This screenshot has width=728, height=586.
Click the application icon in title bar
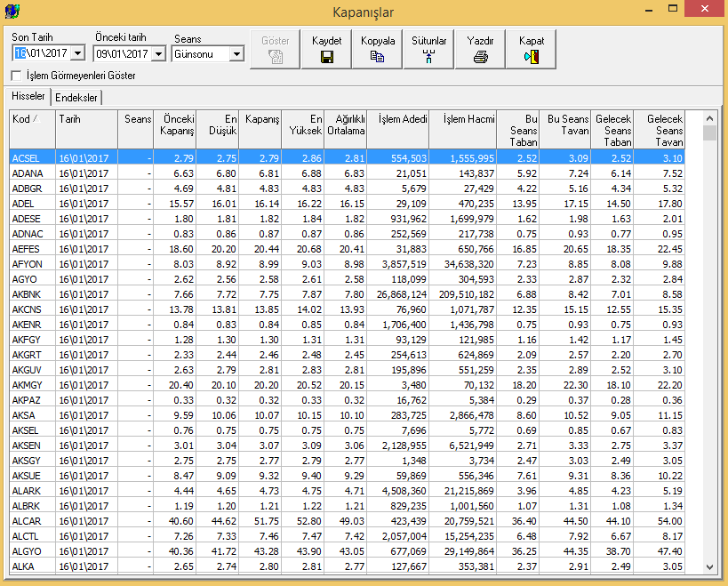point(12,12)
